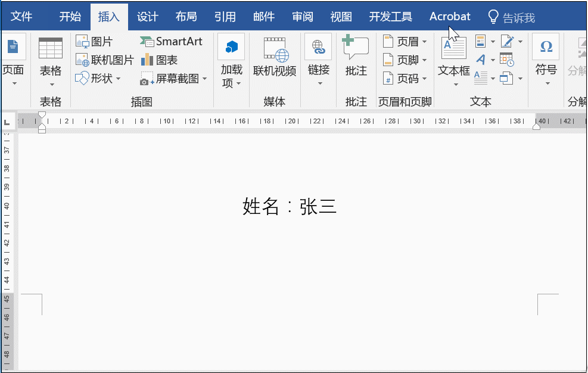Expand the 页面 dropdown arrow
The image size is (588, 373).
click(14, 83)
